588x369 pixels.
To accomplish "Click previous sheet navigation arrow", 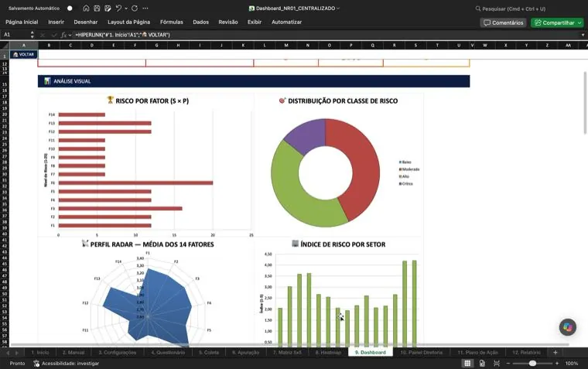I will 7,353.
